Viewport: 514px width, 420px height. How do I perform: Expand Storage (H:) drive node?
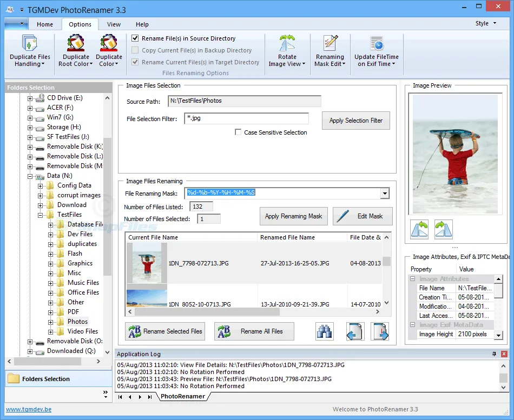tap(30, 128)
